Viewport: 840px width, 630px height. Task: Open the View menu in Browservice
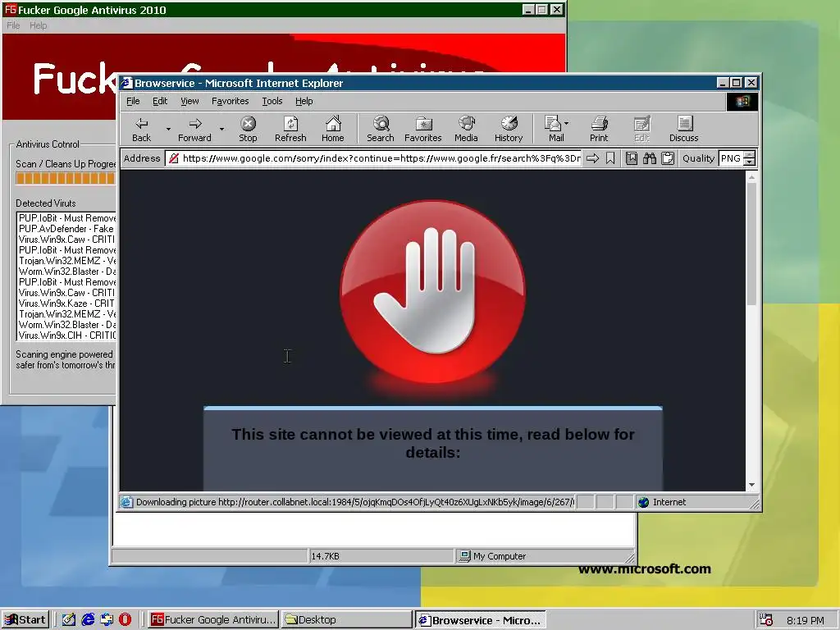(189, 101)
